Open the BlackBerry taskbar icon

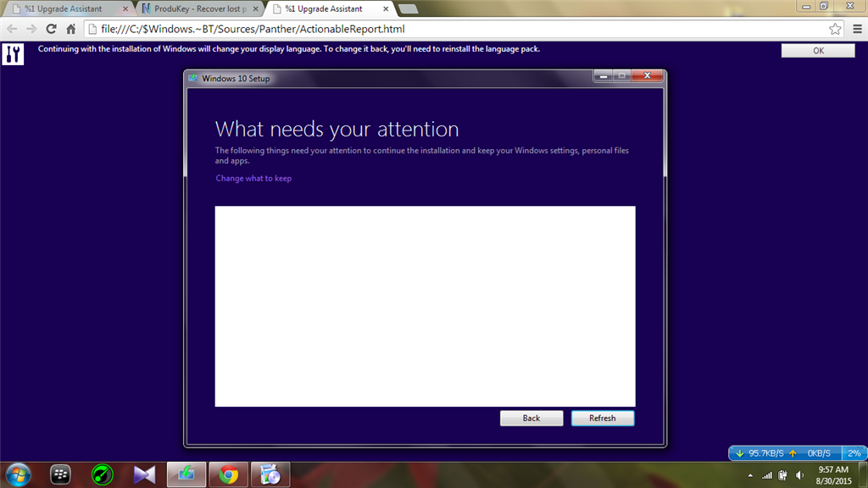point(60,474)
